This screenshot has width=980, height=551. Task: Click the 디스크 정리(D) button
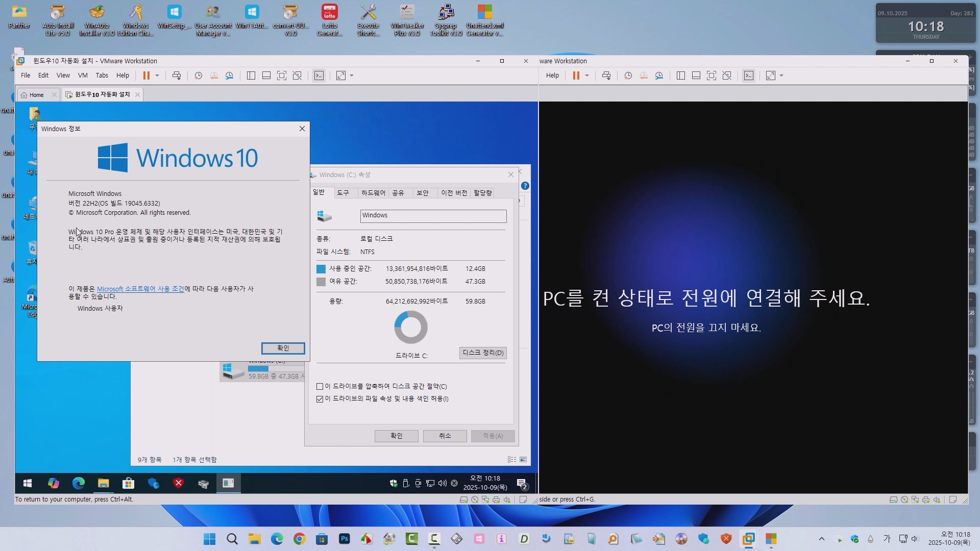pos(482,353)
